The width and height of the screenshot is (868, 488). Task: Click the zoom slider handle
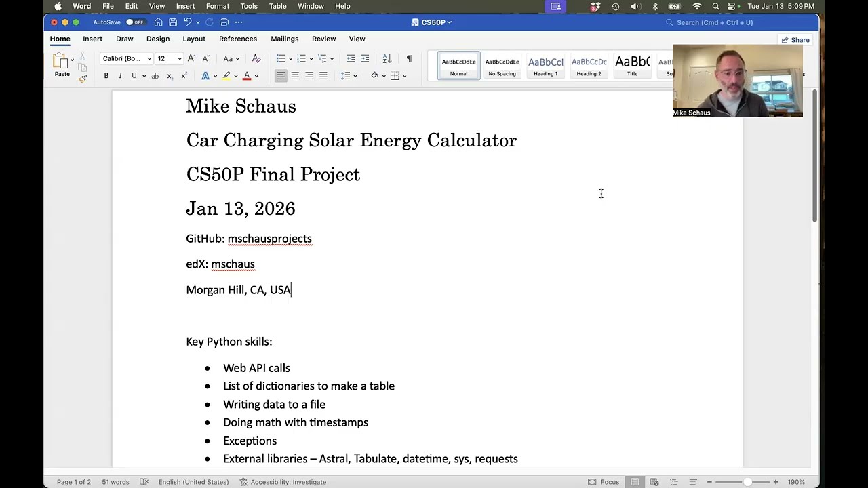click(x=747, y=482)
